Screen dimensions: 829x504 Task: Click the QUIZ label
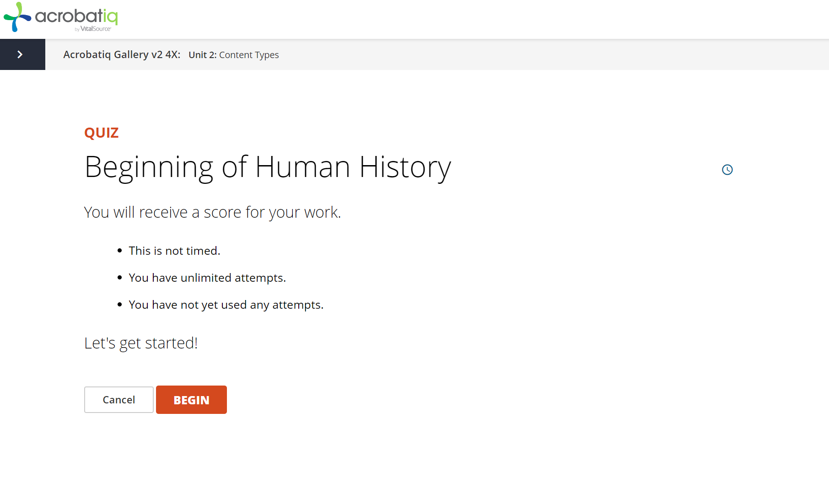[102, 133]
